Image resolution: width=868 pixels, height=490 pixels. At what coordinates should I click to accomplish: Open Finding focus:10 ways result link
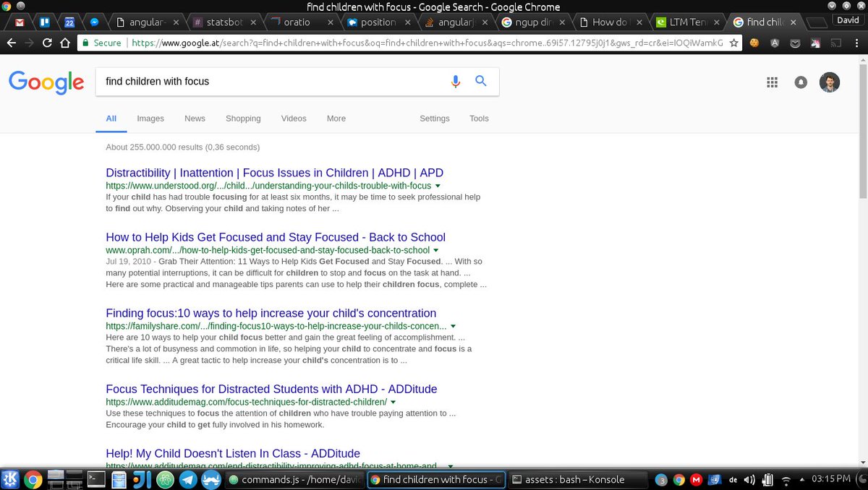pos(271,314)
